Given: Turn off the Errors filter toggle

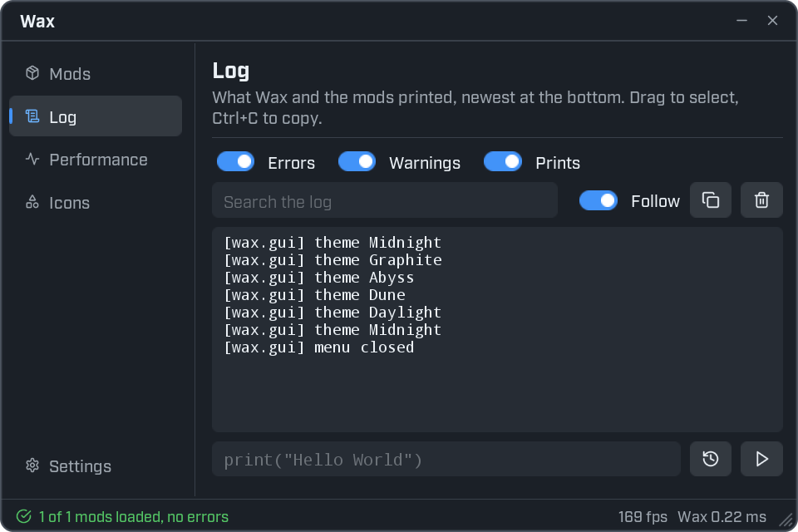Looking at the screenshot, I should 235,161.
